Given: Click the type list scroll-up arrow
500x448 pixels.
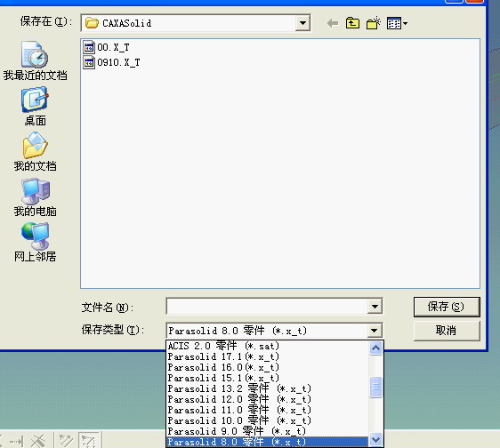Looking at the screenshot, I should point(375,348).
